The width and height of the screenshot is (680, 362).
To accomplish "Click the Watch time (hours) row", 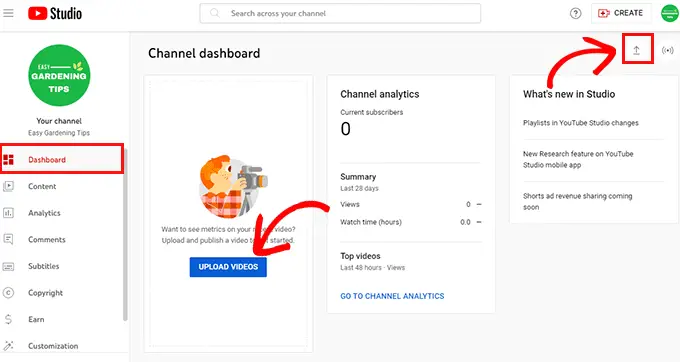I will pyautogui.click(x=411, y=222).
